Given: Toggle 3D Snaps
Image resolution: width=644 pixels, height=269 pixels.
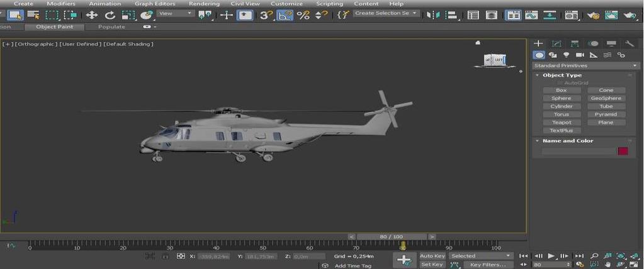Looking at the screenshot, I should (x=266, y=15).
